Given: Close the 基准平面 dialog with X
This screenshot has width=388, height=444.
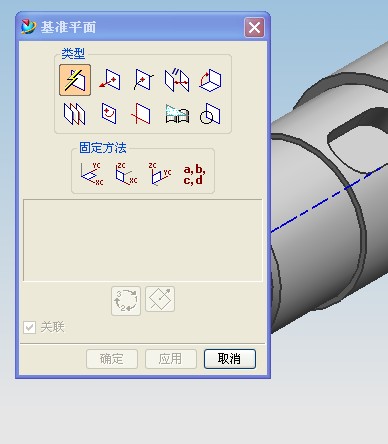Looking at the screenshot, I should tap(255, 27).
